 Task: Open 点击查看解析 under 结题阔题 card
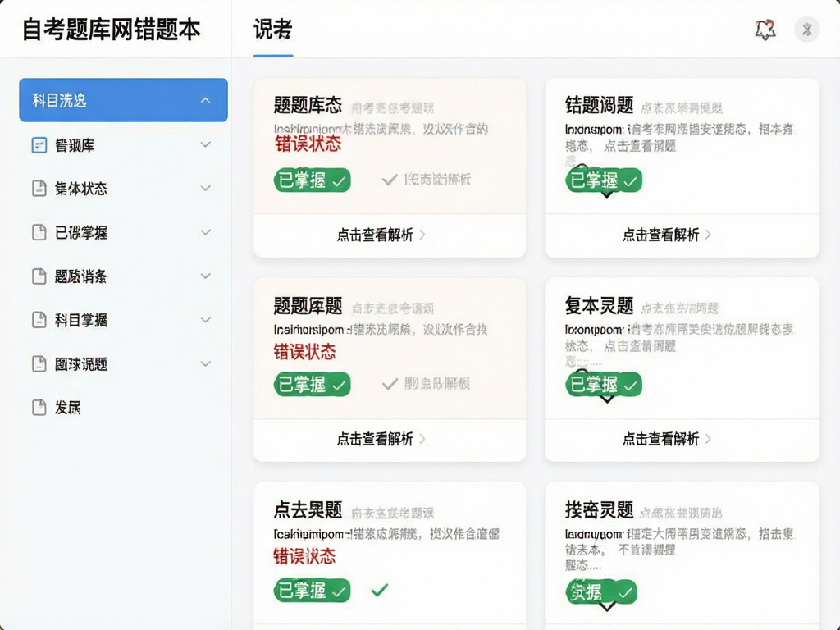click(666, 235)
